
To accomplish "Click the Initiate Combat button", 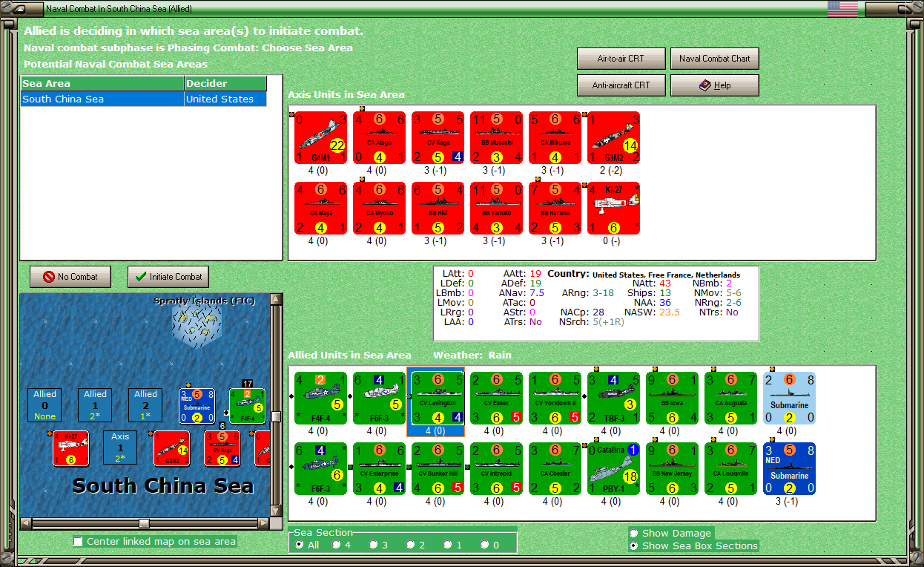I will pos(168,277).
